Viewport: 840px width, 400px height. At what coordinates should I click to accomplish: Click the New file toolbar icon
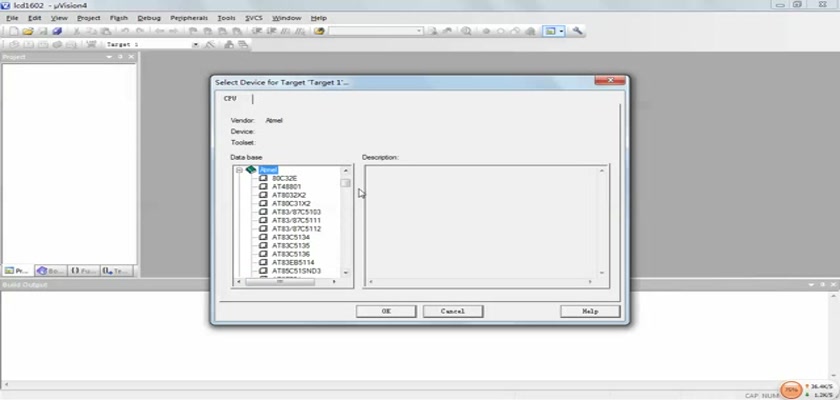(13, 31)
